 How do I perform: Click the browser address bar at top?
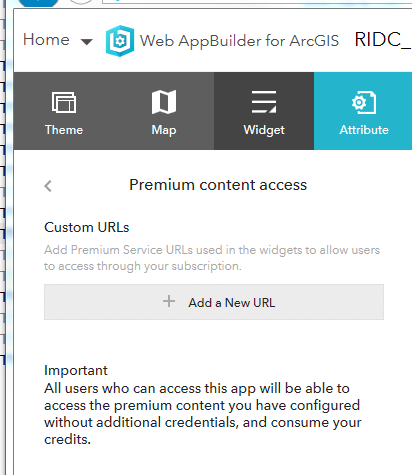pos(257,2)
